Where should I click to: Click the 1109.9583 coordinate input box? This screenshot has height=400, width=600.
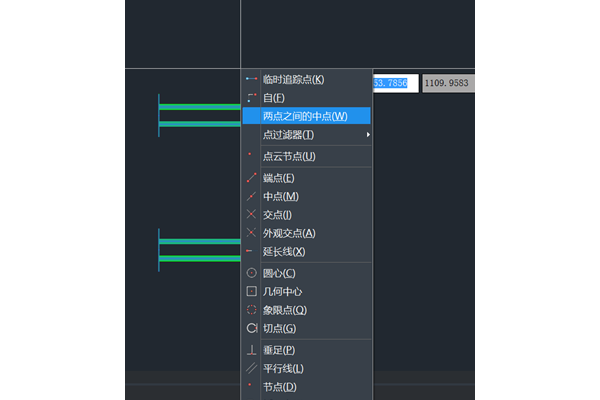click(447, 84)
